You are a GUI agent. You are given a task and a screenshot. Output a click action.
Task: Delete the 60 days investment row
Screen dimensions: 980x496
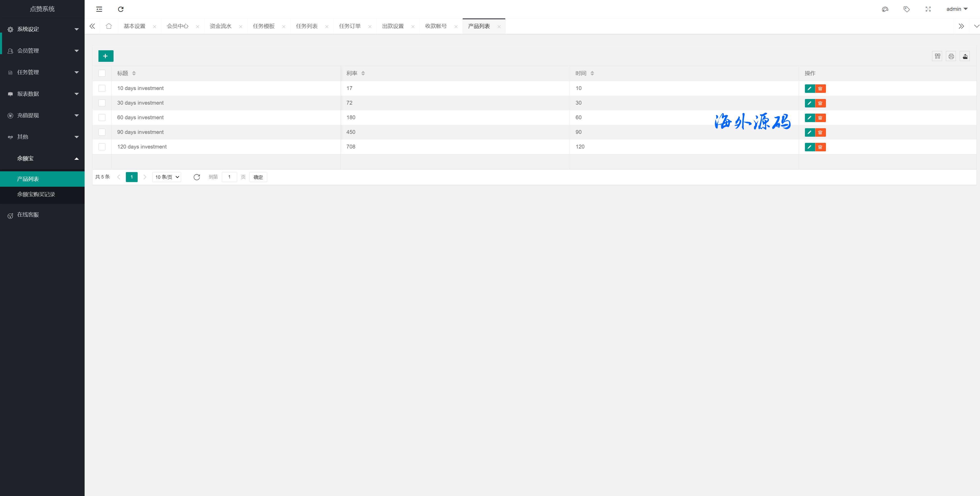coord(820,118)
